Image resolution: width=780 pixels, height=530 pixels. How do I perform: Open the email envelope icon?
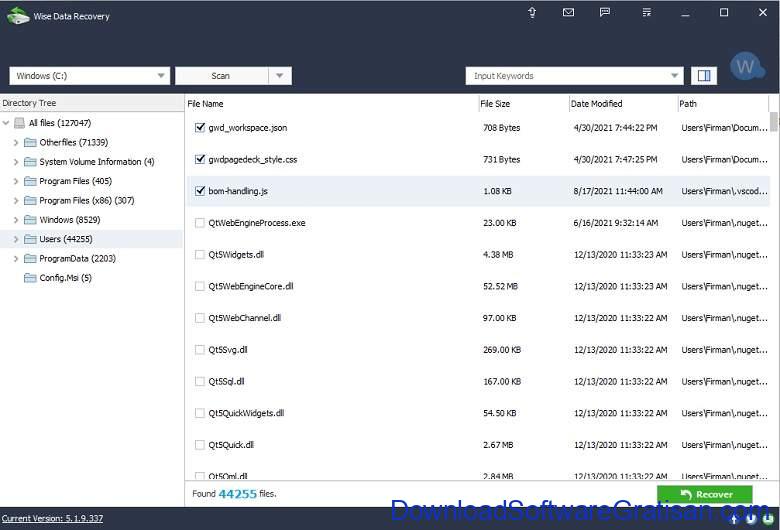568,12
